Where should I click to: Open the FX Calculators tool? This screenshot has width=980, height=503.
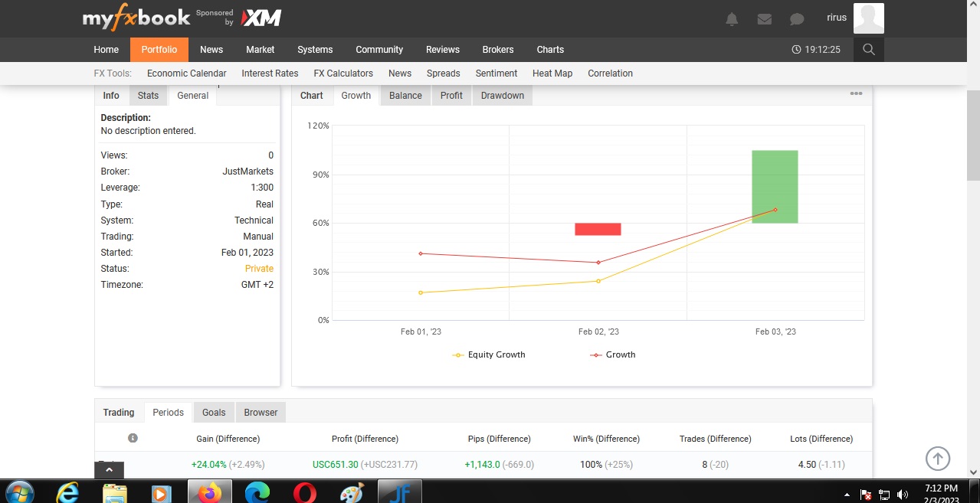pyautogui.click(x=343, y=73)
